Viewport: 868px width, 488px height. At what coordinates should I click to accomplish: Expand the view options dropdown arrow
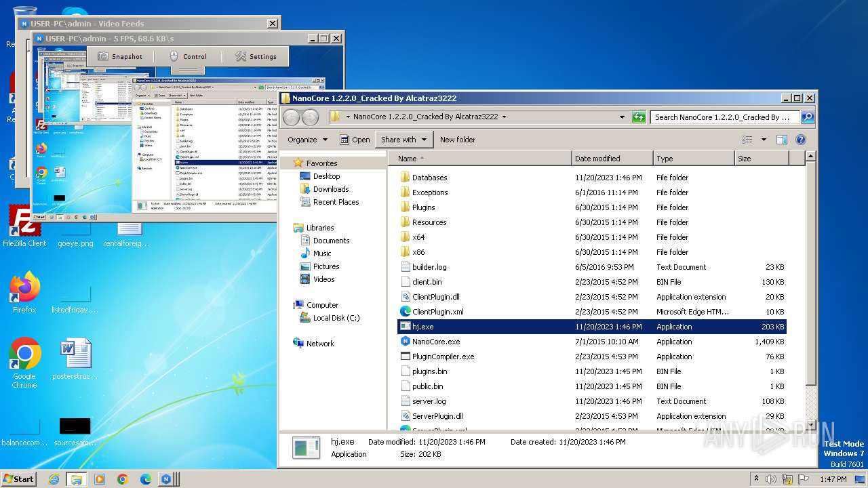[x=763, y=140]
